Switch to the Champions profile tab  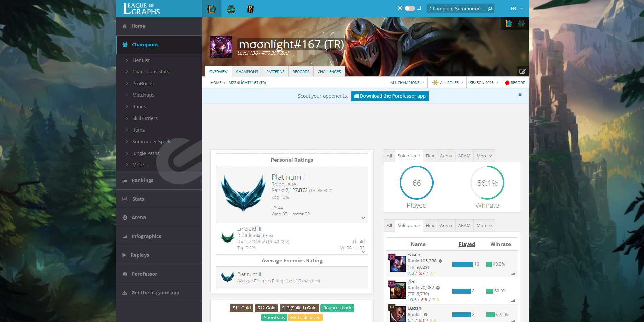(x=247, y=72)
